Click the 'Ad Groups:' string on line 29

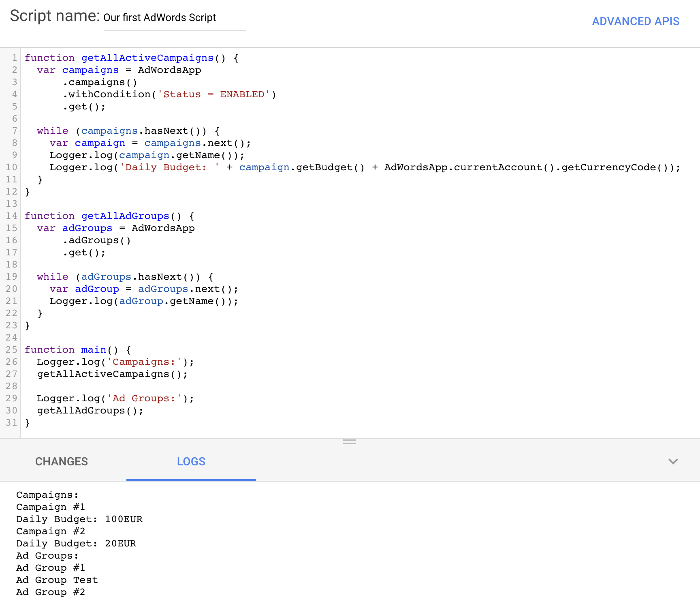[144, 398]
